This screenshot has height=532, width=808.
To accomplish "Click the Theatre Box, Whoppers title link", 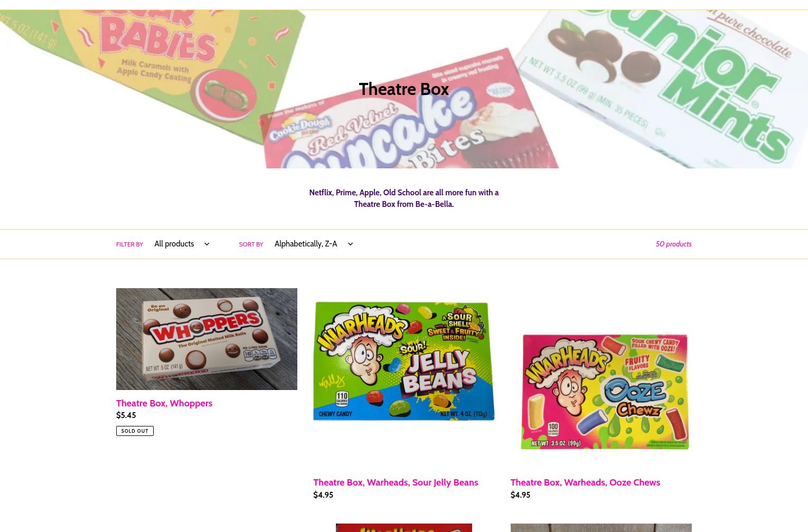I will click(164, 403).
